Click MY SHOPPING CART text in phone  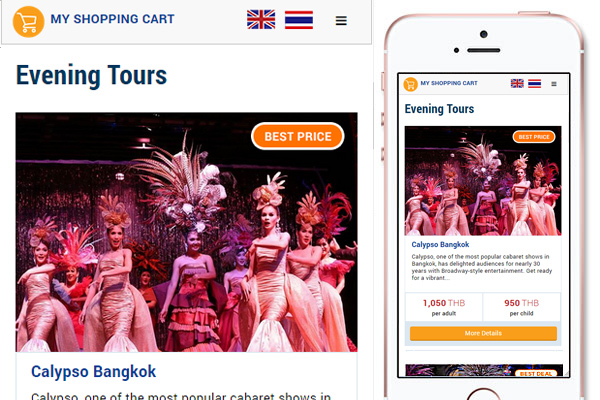click(x=449, y=83)
